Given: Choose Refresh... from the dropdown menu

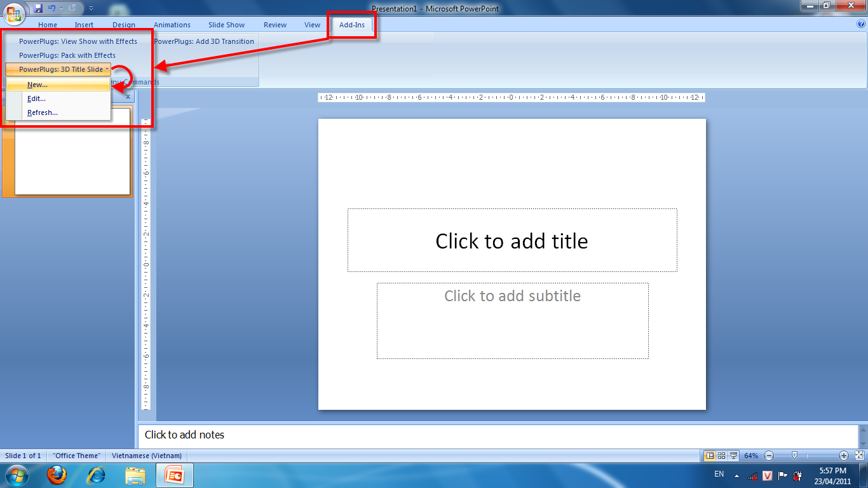Looking at the screenshot, I should [58, 112].
